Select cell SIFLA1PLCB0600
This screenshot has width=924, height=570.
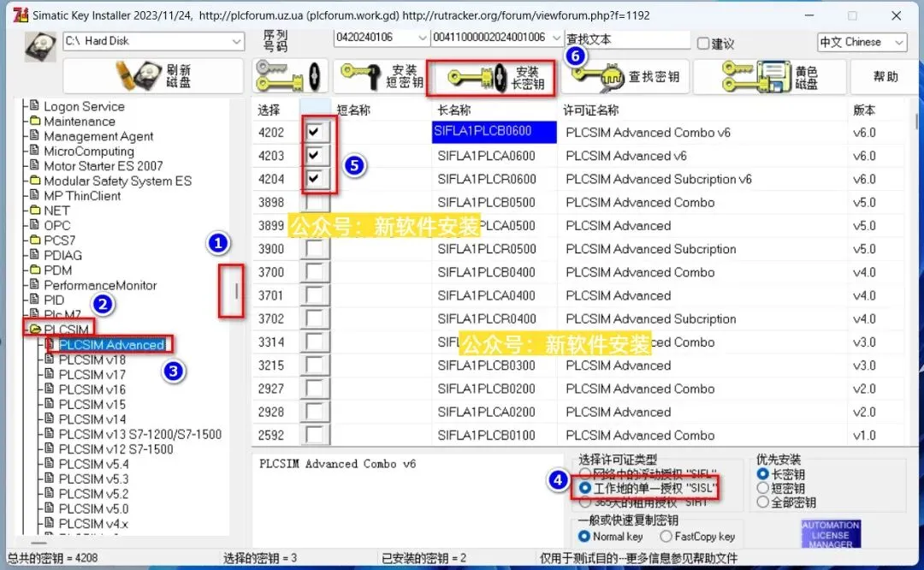click(494, 132)
